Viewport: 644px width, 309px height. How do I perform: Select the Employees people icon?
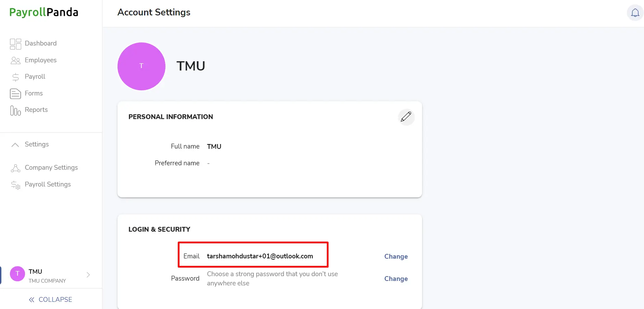tap(15, 61)
